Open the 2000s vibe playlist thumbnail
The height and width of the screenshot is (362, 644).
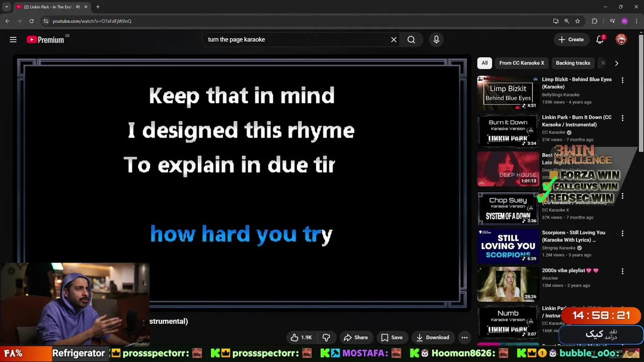[x=508, y=284]
